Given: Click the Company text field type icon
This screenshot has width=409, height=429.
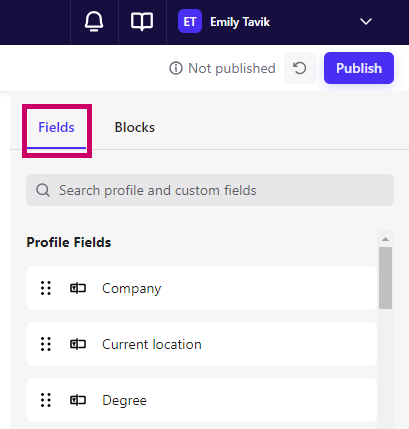Looking at the screenshot, I should [78, 288].
